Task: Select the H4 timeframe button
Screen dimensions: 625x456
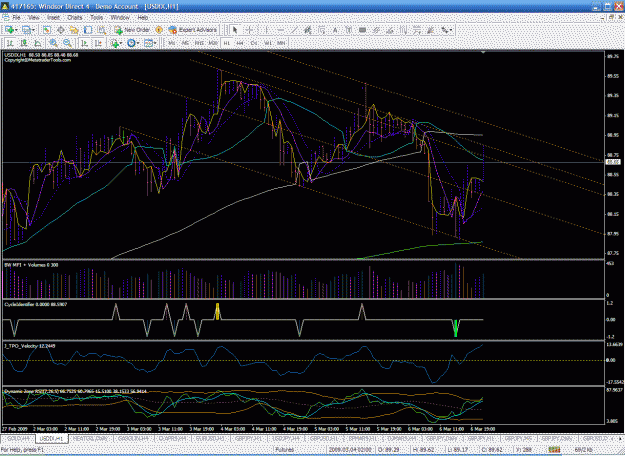Action: [240, 43]
